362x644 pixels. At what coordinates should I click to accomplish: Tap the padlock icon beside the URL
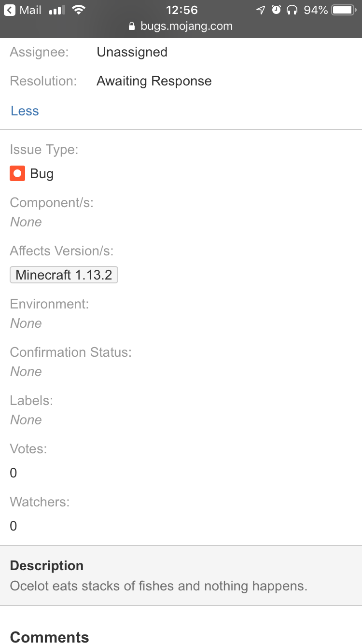(132, 27)
